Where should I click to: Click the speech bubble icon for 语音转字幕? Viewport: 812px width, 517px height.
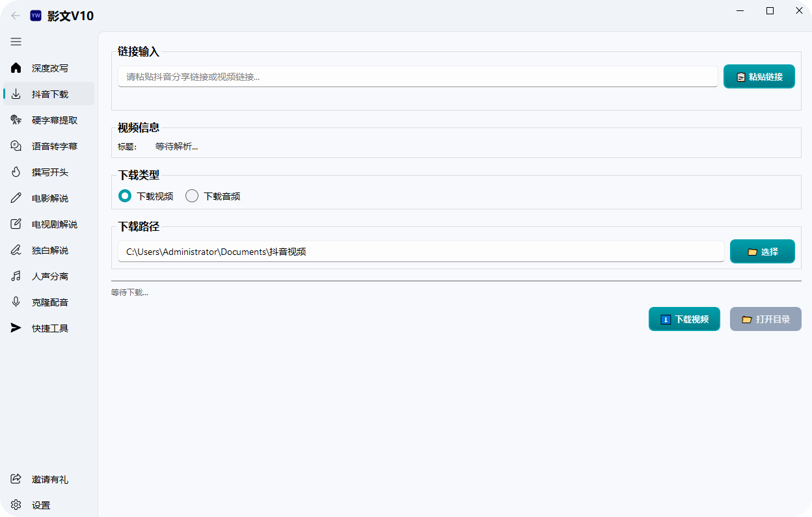pyautogui.click(x=16, y=146)
